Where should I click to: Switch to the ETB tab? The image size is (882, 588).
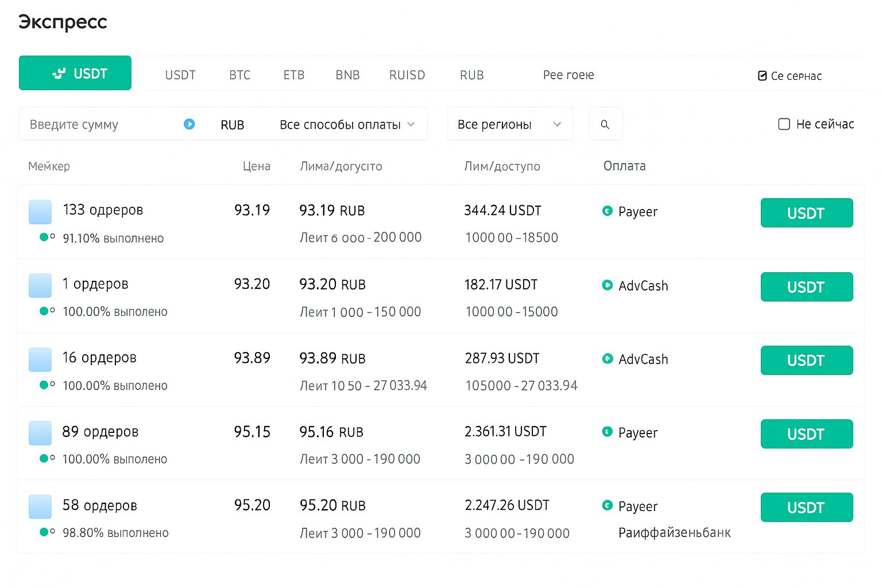tap(294, 75)
